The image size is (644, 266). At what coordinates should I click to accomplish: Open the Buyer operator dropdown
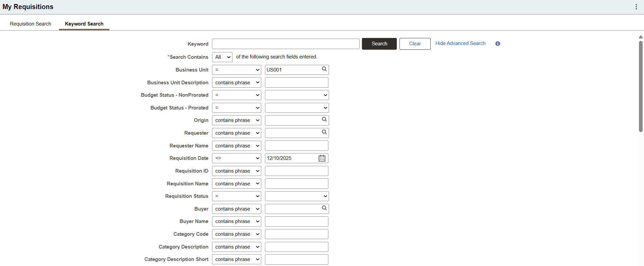(236, 209)
